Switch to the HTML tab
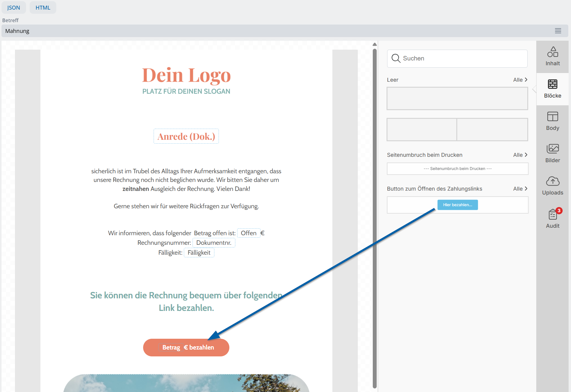The image size is (571, 392). [43, 7]
